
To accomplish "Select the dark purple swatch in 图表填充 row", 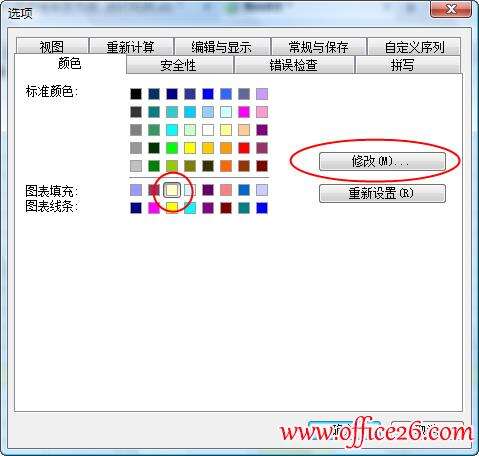I will [208, 190].
